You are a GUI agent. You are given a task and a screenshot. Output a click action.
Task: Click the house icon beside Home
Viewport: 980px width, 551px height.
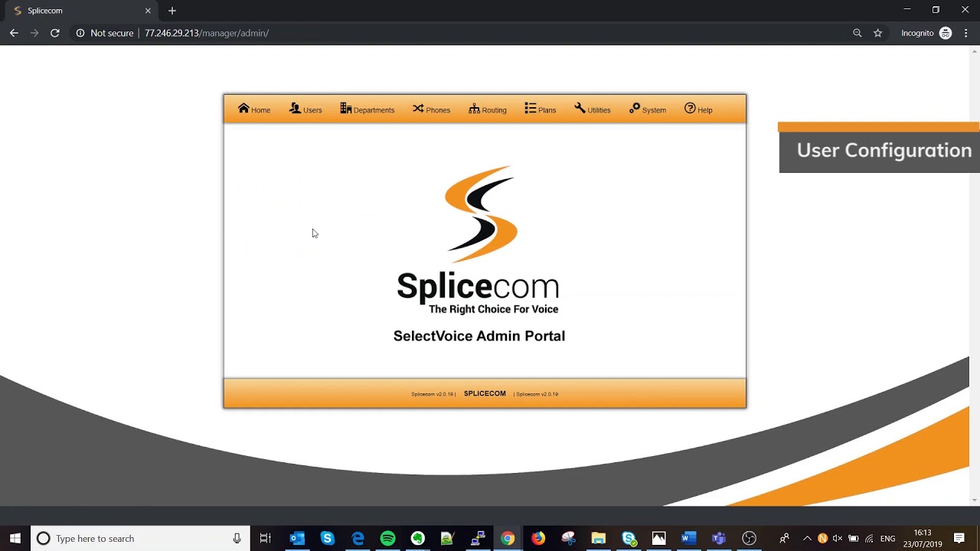pyautogui.click(x=243, y=109)
